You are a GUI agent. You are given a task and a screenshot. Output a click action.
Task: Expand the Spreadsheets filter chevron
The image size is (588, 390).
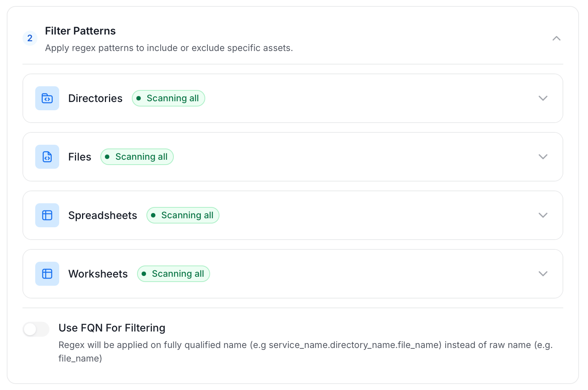[543, 215]
